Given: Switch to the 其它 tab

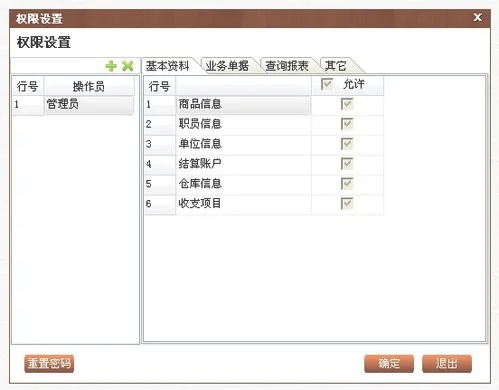Looking at the screenshot, I should point(336,66).
